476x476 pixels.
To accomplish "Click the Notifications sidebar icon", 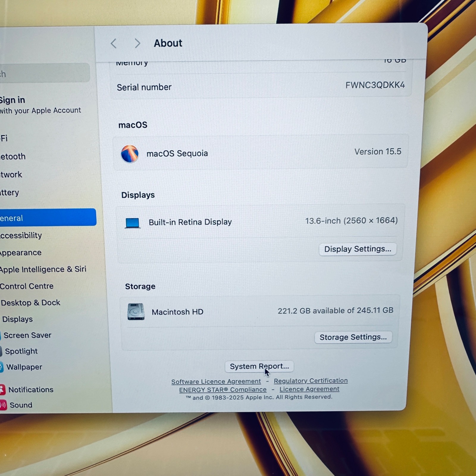I will (2, 390).
